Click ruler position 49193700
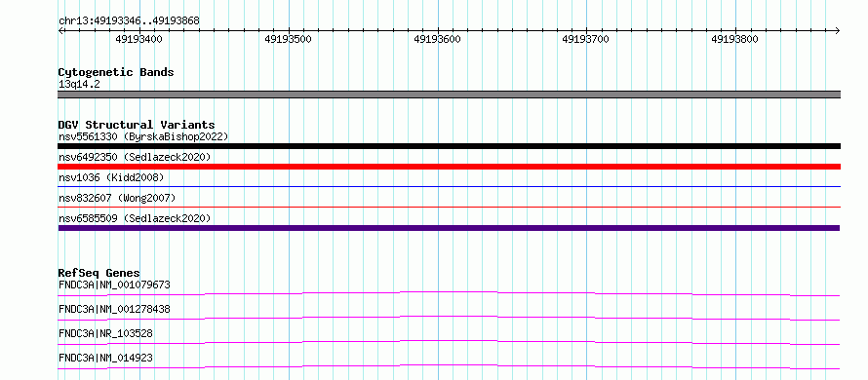This screenshot has height=380, width=868. point(585,39)
